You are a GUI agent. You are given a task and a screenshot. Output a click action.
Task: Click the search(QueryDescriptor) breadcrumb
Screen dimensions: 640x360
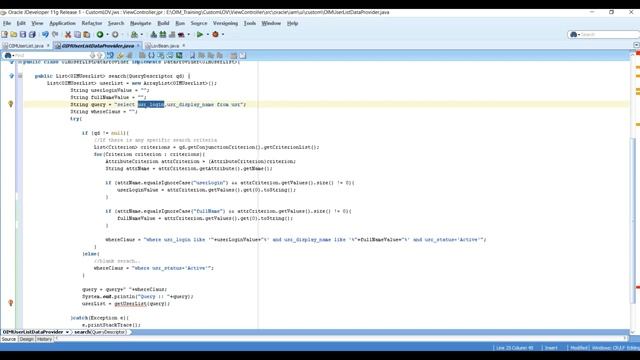pos(100,332)
